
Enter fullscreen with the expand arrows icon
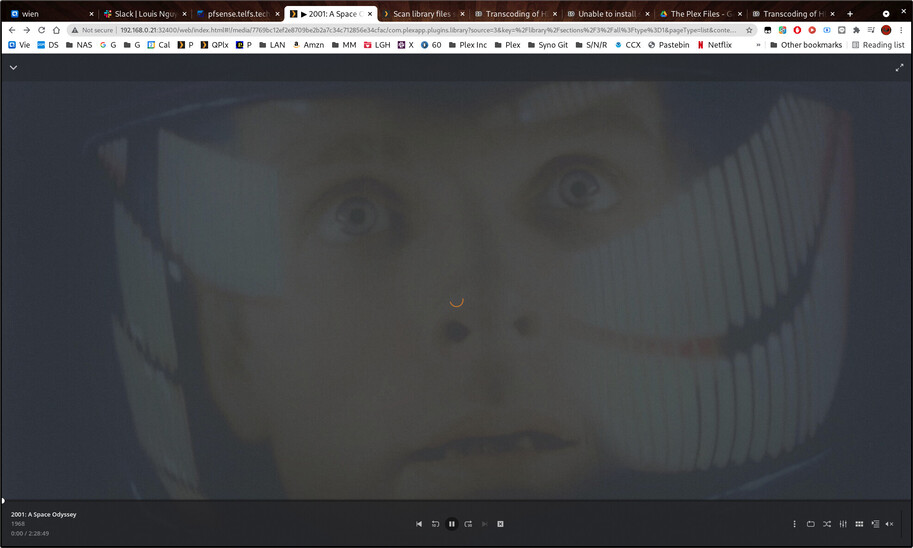(x=900, y=68)
